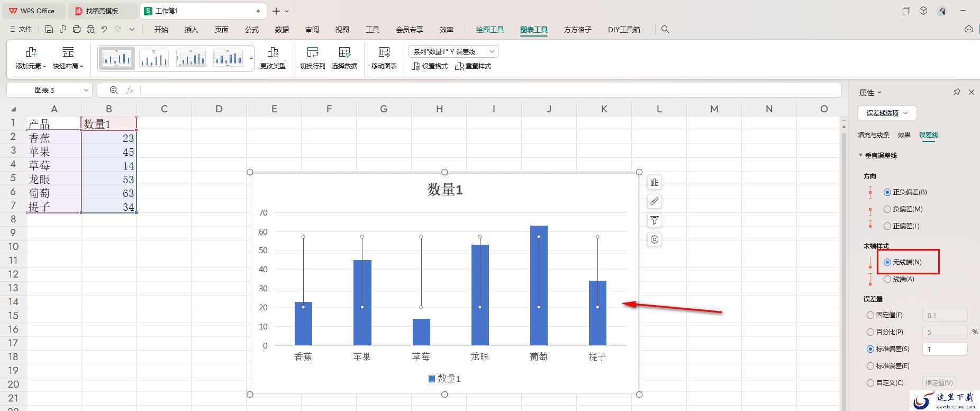980x411 pixels.
Task: Click Format Selection (设置格式) button
Action: pyautogui.click(x=430, y=66)
